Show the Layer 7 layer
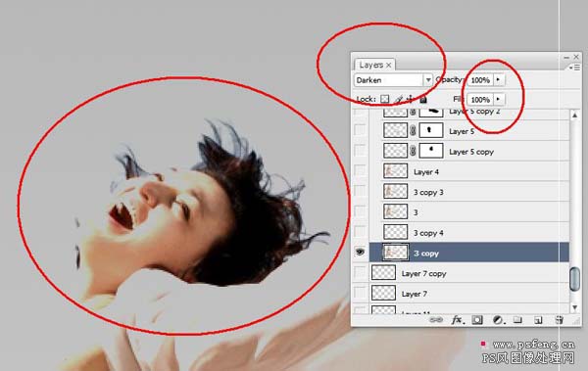This screenshot has height=371, width=588. (360, 293)
